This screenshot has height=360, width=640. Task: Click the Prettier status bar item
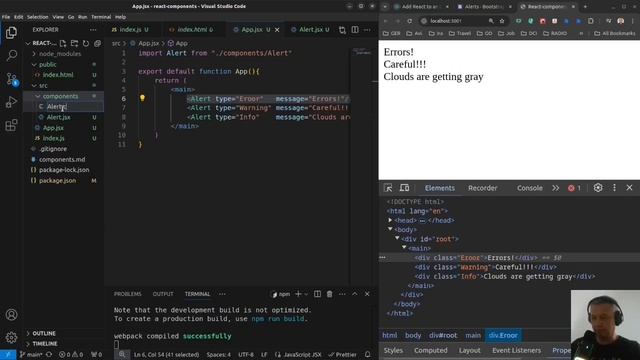[x=342, y=355]
